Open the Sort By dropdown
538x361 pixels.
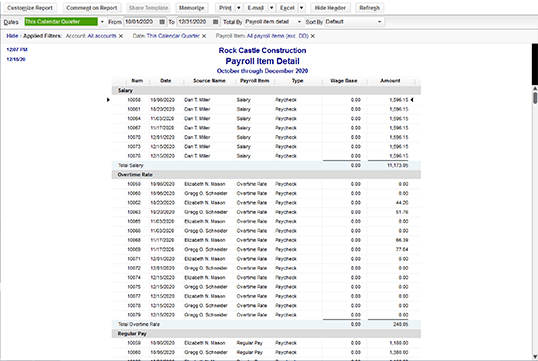(x=379, y=22)
